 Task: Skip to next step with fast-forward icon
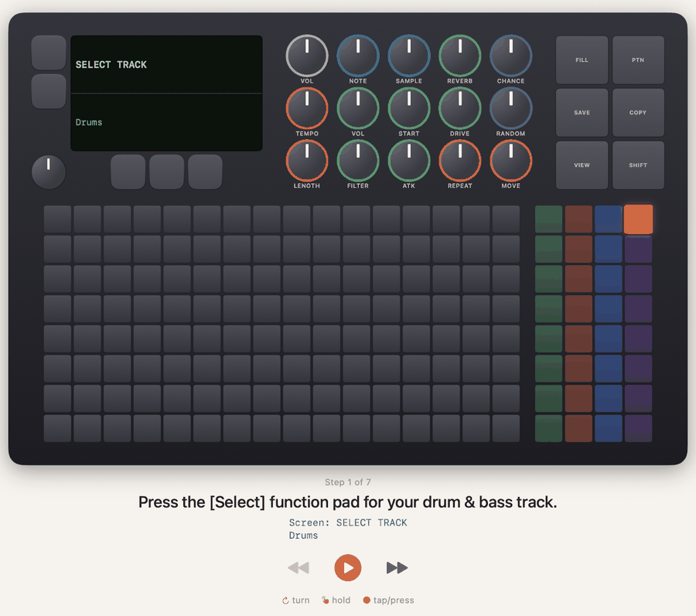coord(397,567)
